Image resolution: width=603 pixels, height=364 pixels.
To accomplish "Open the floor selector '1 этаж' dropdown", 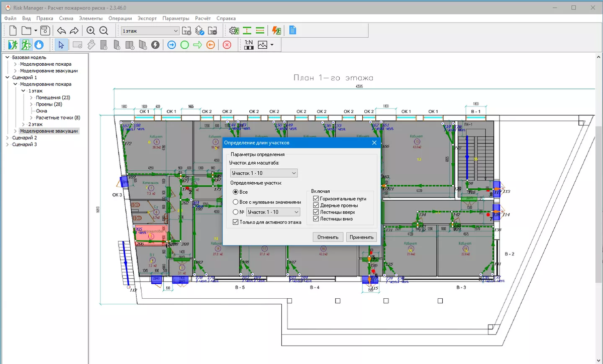I will click(150, 31).
